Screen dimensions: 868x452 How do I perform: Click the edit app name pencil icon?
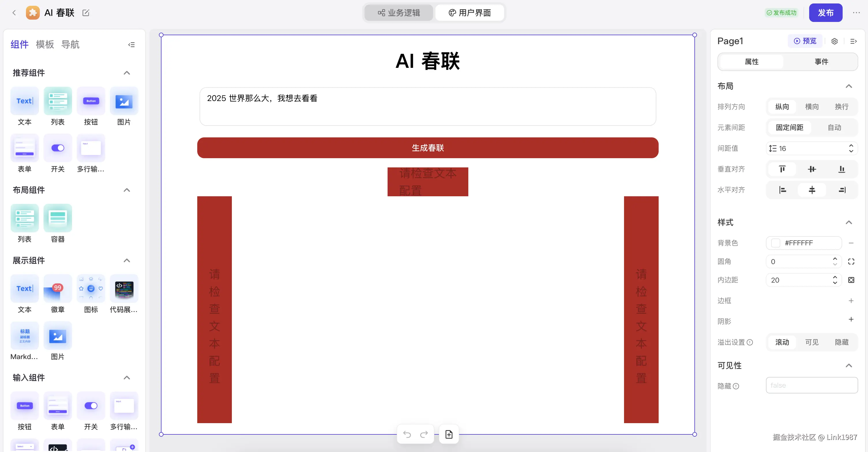pos(86,13)
